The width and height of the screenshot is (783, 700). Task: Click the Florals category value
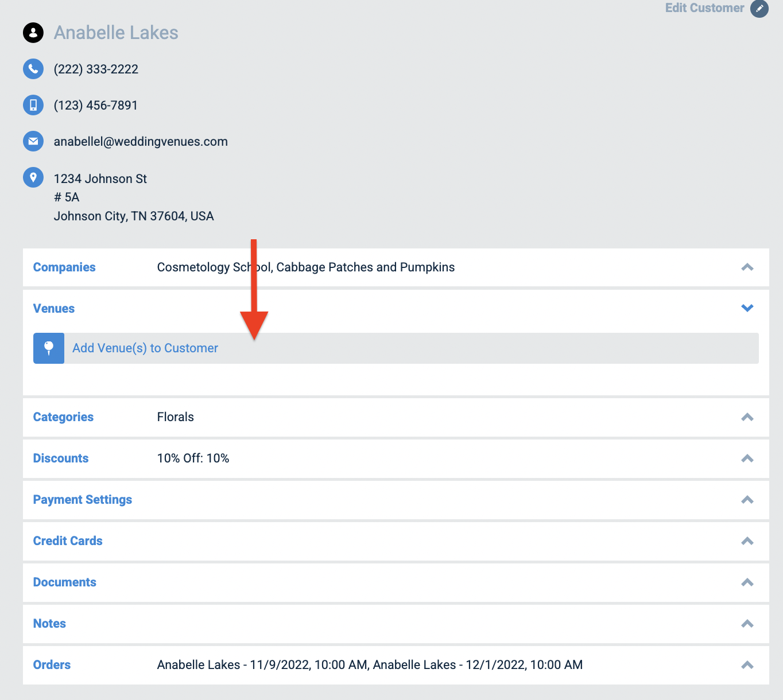[x=176, y=417]
